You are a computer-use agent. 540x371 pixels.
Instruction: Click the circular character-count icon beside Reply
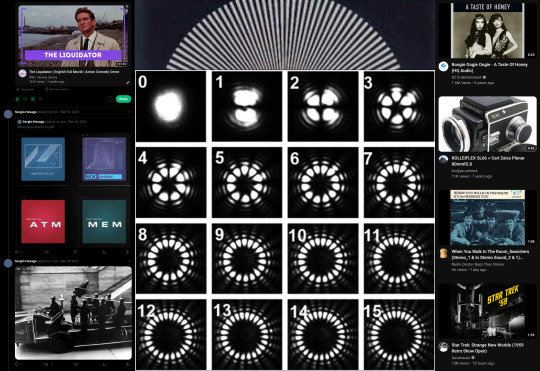(110, 99)
